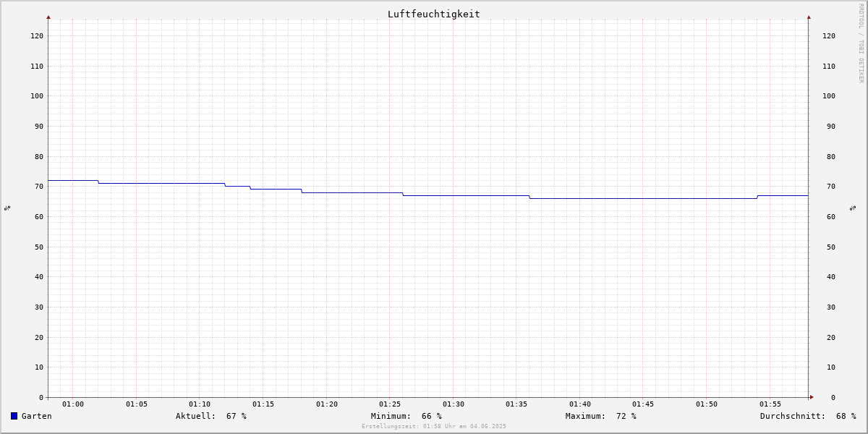Click the 01:30 time axis label
The image size is (868, 434).
[x=454, y=404]
